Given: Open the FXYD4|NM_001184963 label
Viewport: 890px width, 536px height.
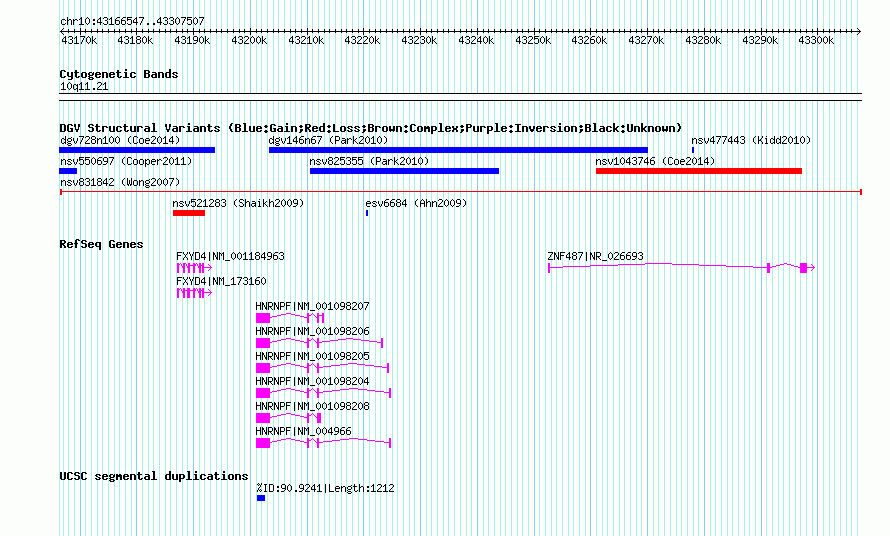Looking at the screenshot, I should (x=230, y=257).
